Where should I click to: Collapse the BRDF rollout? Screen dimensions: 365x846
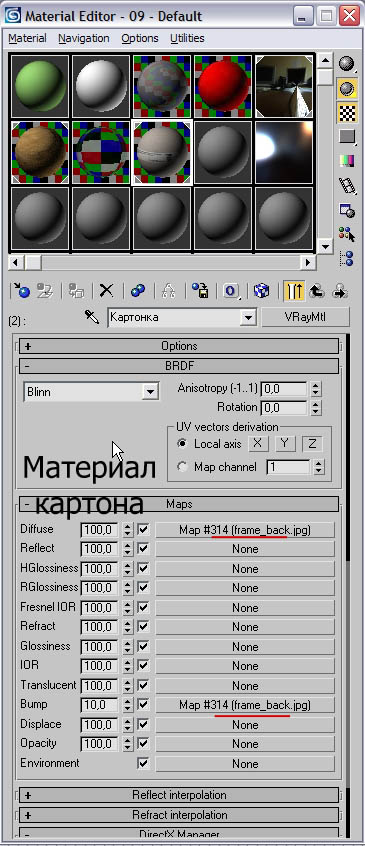(x=179, y=366)
